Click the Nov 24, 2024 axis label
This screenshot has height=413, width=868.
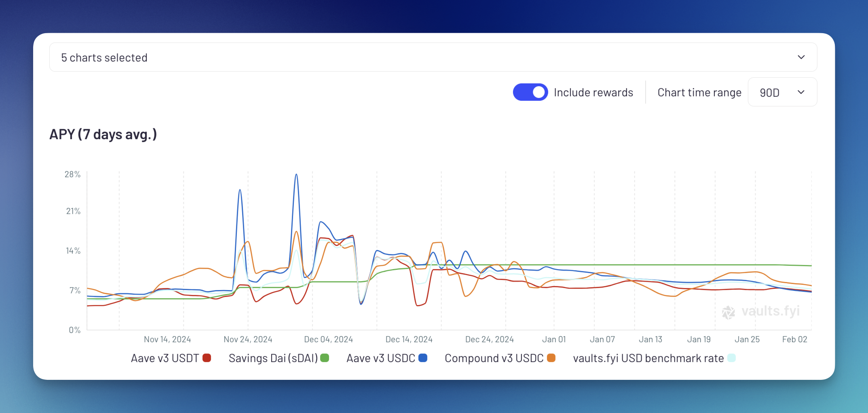[248, 339]
